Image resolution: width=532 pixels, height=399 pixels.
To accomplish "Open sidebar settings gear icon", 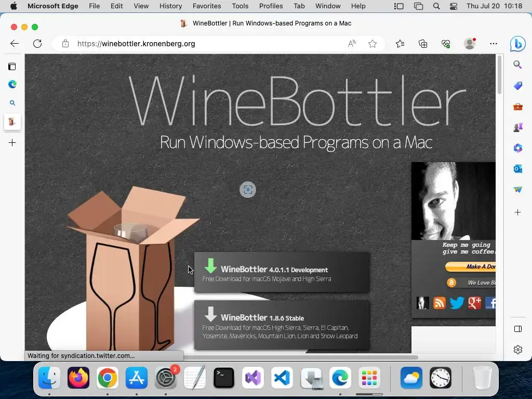I will point(518,350).
